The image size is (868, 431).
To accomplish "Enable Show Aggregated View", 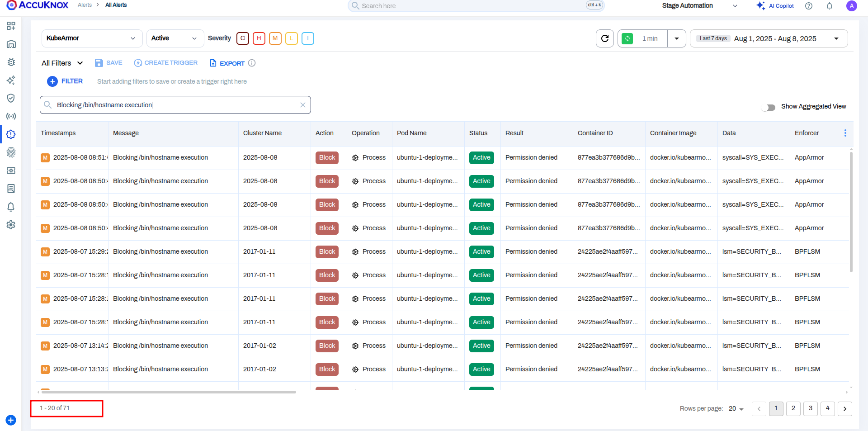I will [x=769, y=108].
